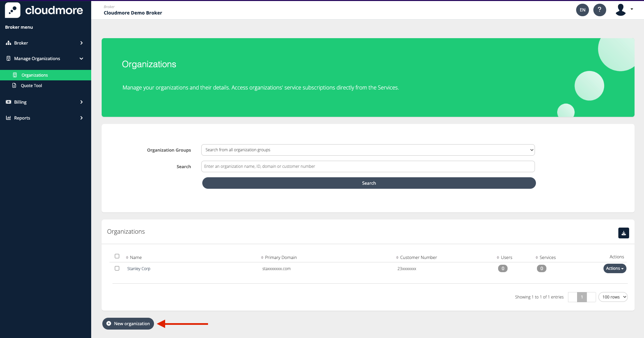Tick the select-all checkbox in table header
Screen dimensions: 644x338
(x=117, y=256)
